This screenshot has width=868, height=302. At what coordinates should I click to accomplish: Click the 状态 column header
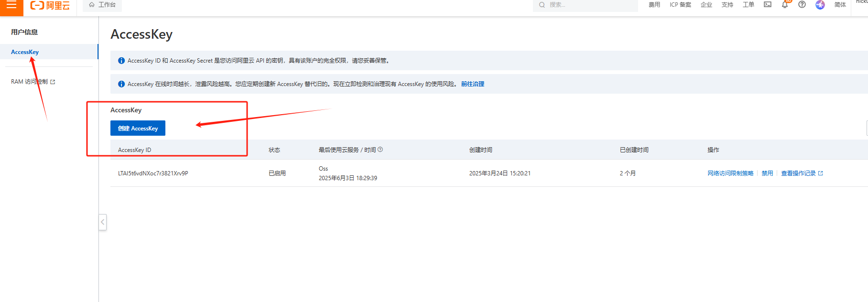click(274, 150)
